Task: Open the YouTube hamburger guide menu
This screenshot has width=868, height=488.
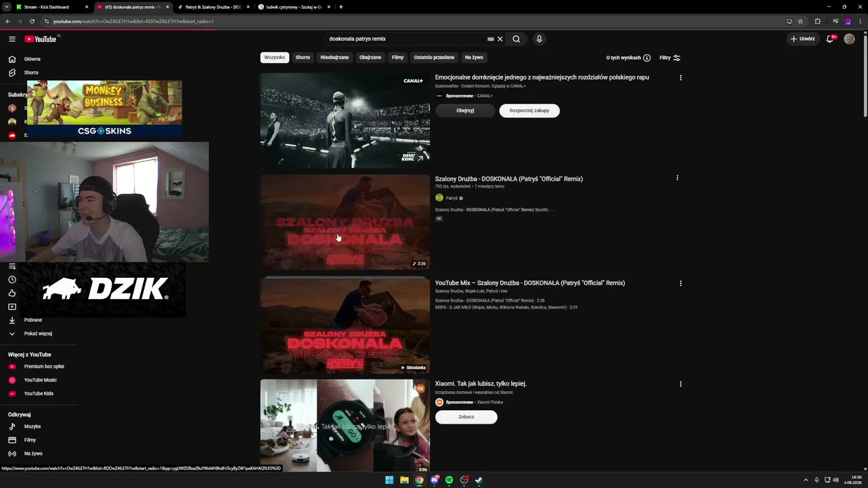Action: click(x=12, y=39)
